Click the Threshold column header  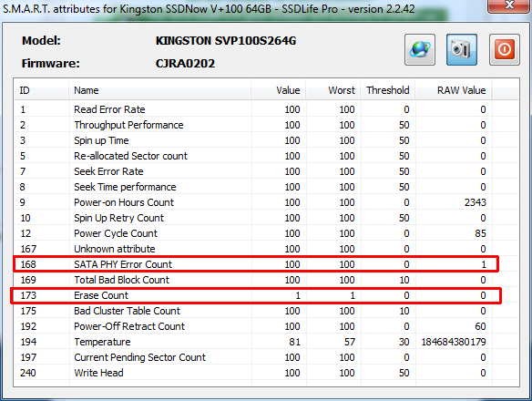(388, 90)
